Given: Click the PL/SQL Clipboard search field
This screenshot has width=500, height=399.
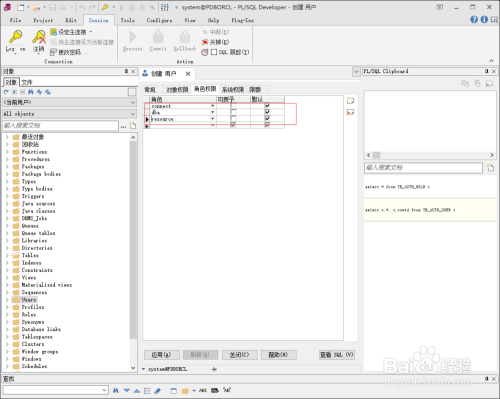Looking at the screenshot, I should tap(423, 168).
